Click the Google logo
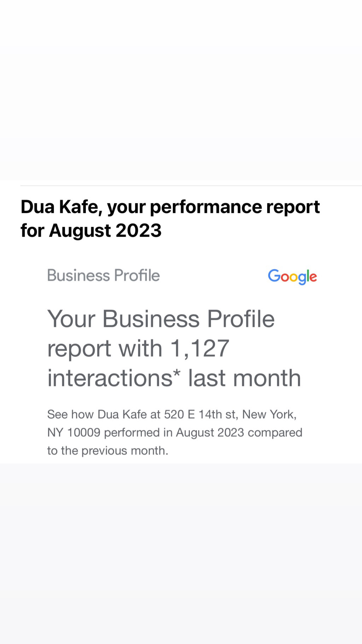The width and height of the screenshot is (362, 644). point(292,276)
